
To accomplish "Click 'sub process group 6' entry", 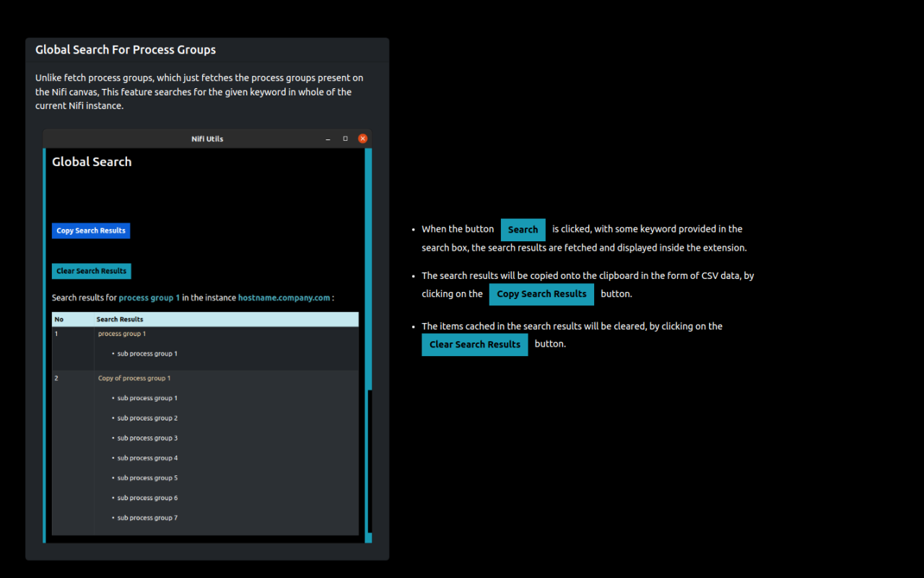I will [147, 498].
